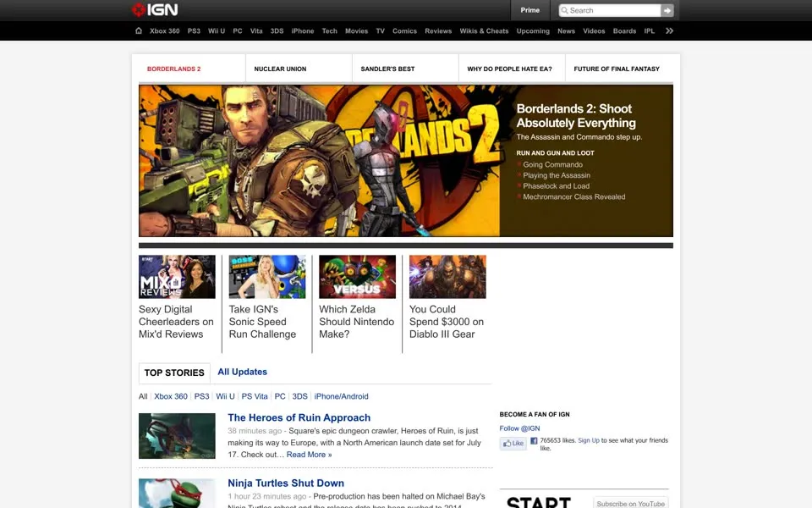Image resolution: width=812 pixels, height=508 pixels.
Task: Select the Sandler's Best feature tab
Action: pos(405,69)
